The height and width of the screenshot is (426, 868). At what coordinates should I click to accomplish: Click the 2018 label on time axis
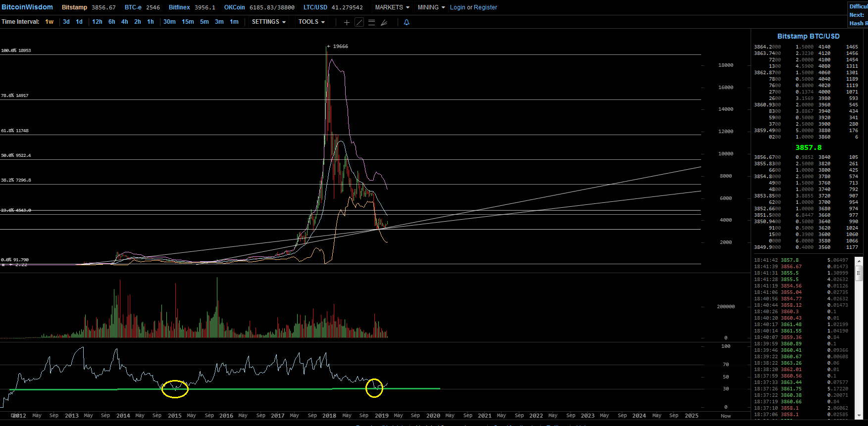tap(329, 416)
